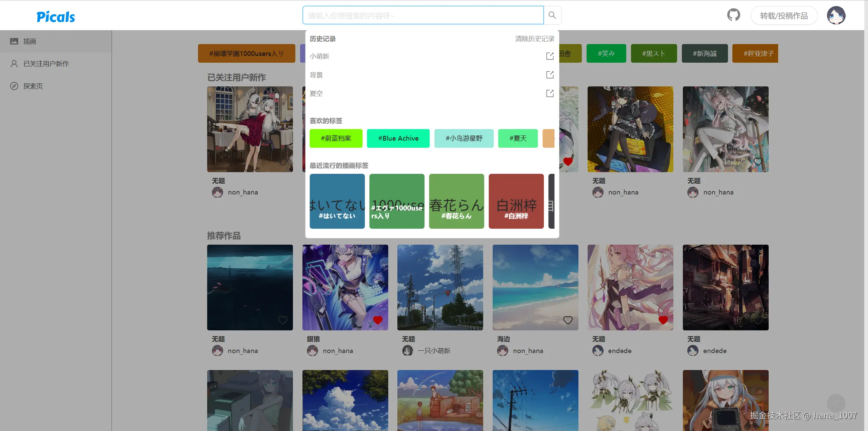Open the 银狼 artwork thumbnail

[345, 288]
